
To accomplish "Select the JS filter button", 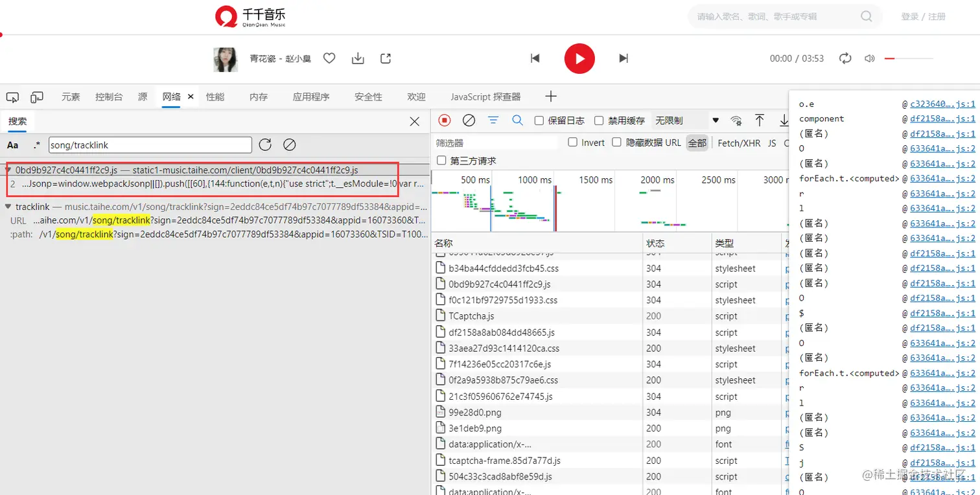I will (x=772, y=143).
